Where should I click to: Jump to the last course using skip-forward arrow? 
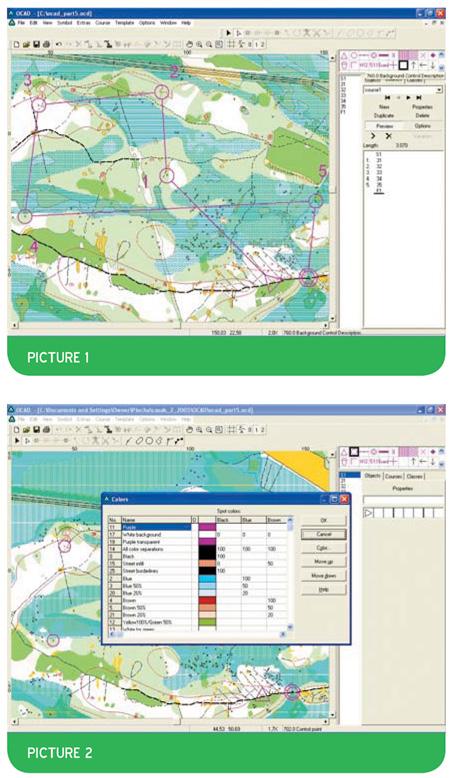(x=419, y=98)
